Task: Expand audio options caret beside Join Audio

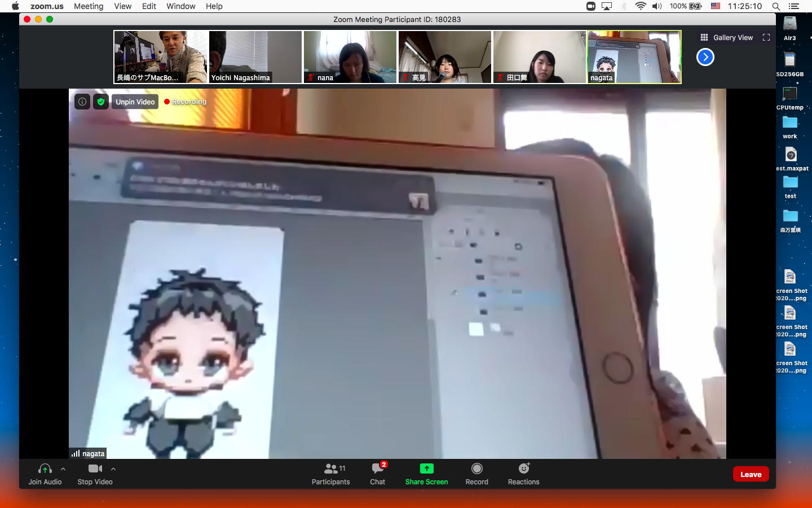Action: point(63,468)
